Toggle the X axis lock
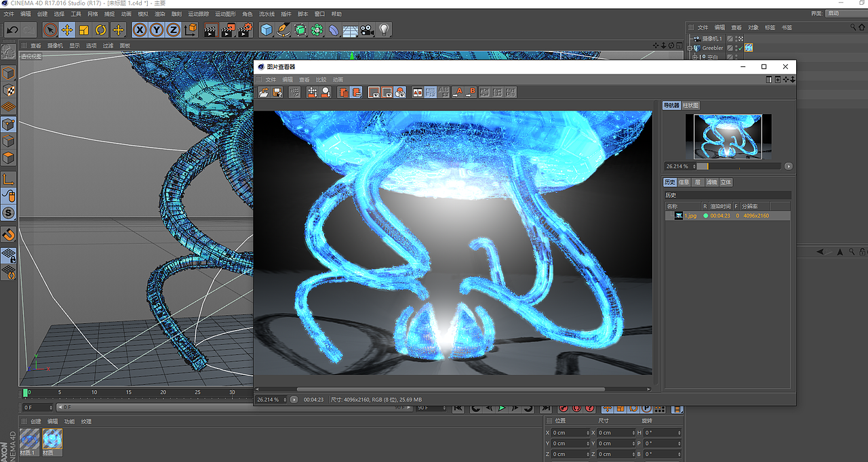This screenshot has height=462, width=868. click(x=140, y=30)
